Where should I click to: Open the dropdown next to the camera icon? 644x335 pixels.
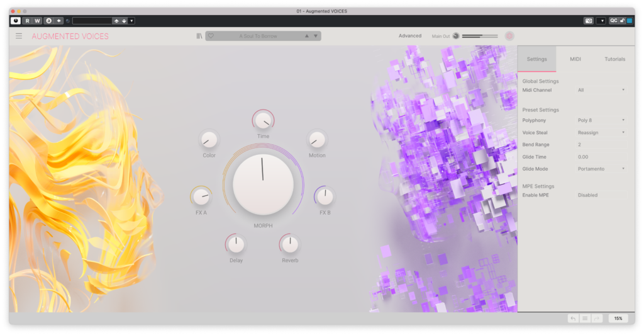(x=602, y=21)
